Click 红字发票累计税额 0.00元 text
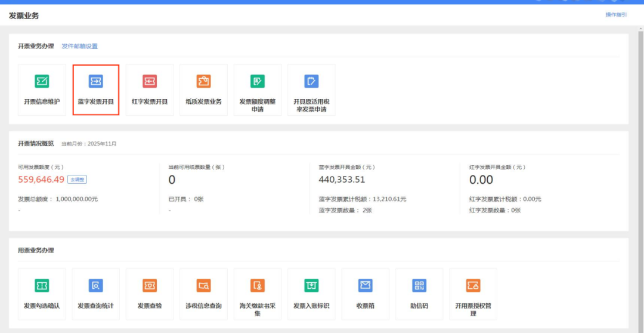 coord(505,199)
